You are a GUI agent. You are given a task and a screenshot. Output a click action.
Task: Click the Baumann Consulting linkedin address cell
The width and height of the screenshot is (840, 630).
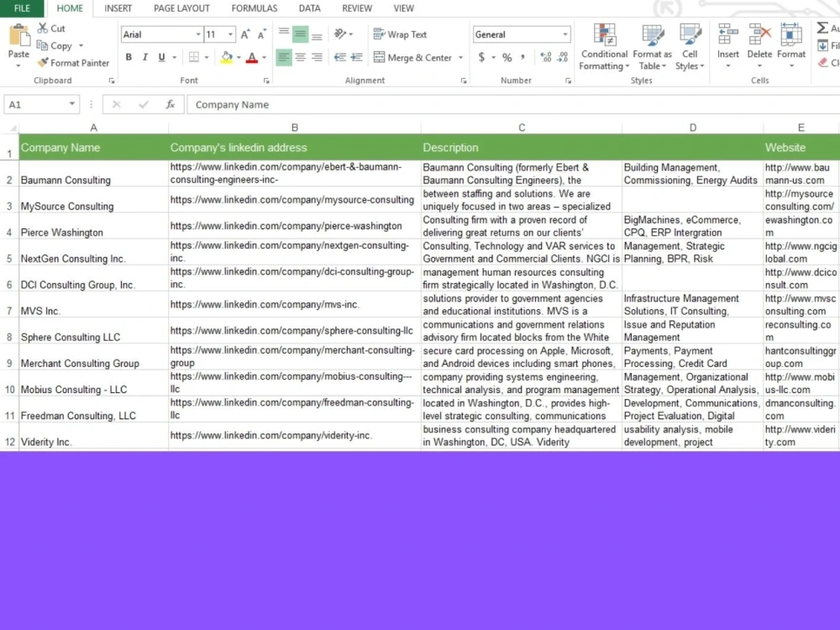click(x=295, y=174)
